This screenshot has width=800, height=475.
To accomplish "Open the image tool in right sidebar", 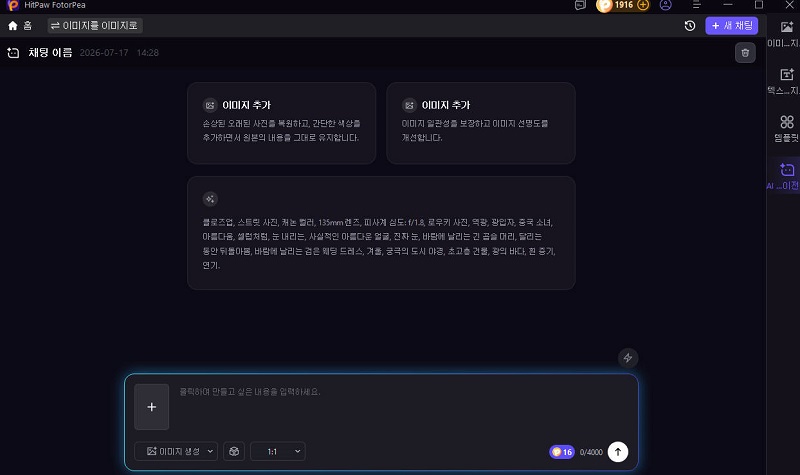I will [786, 33].
